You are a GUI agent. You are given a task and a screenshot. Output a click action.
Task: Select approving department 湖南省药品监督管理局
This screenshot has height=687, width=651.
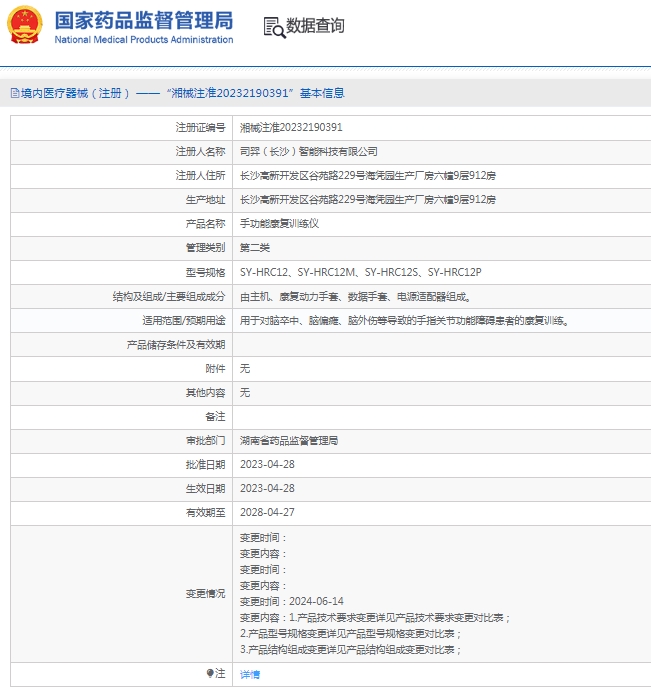[x=289, y=441]
